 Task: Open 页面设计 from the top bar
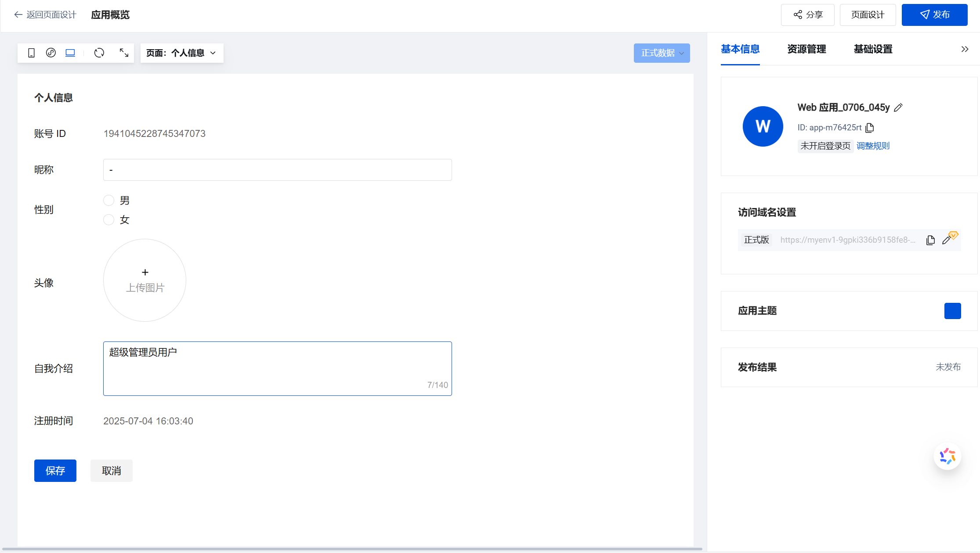[x=868, y=15]
